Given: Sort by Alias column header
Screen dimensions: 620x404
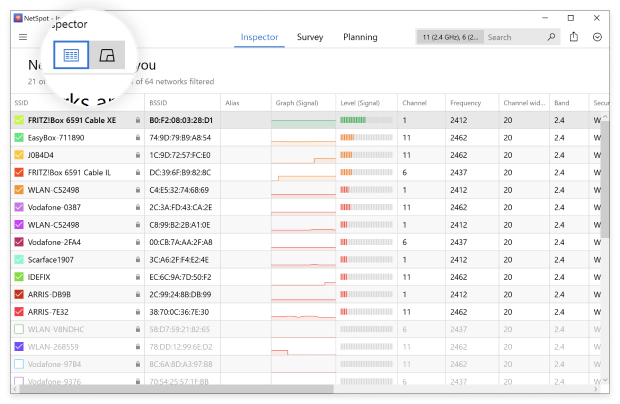Looking at the screenshot, I should [246, 103].
